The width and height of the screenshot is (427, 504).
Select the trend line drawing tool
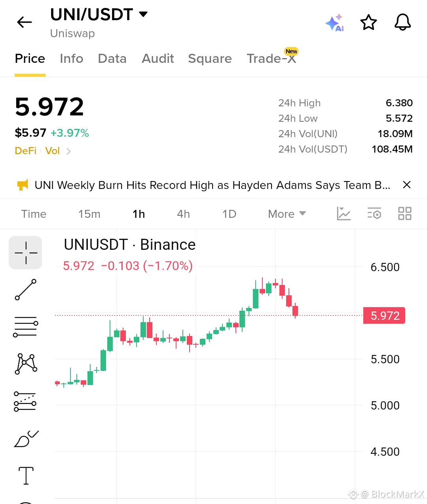26,290
